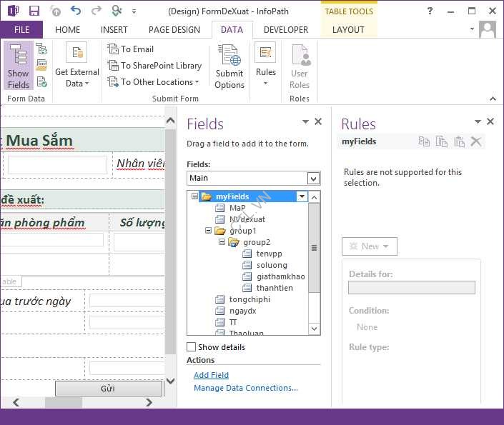
Task: Close the Fields pane
Action: 318,122
